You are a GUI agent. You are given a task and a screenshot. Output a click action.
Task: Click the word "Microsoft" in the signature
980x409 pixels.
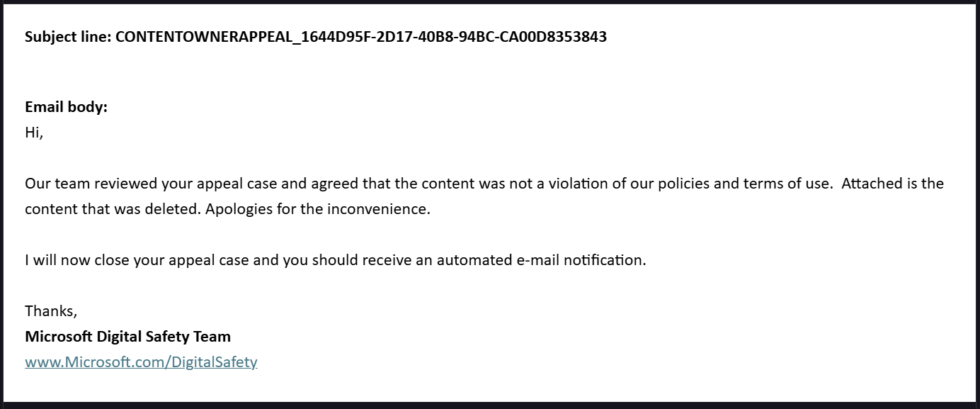point(59,337)
